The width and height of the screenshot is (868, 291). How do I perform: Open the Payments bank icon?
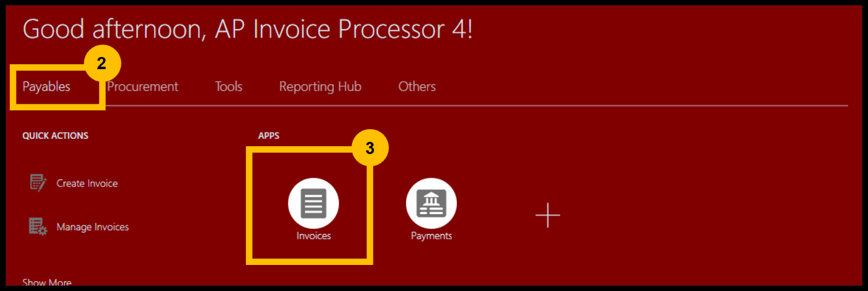point(431,203)
